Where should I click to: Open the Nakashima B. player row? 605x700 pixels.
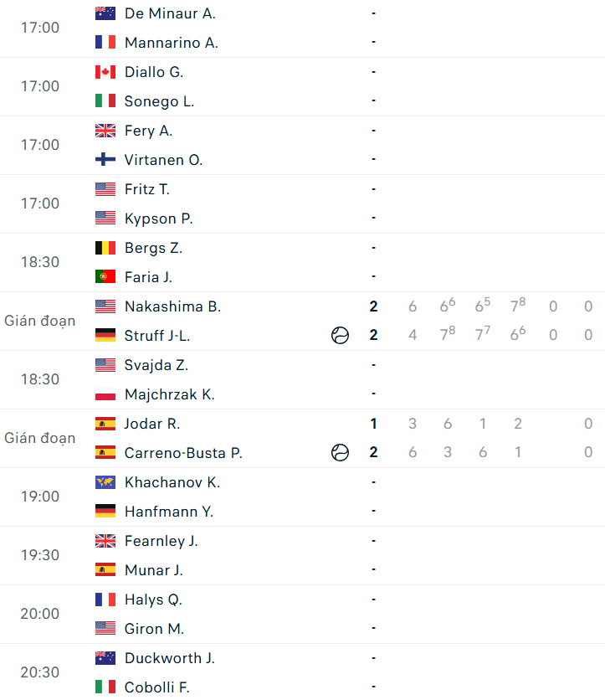tap(303, 306)
